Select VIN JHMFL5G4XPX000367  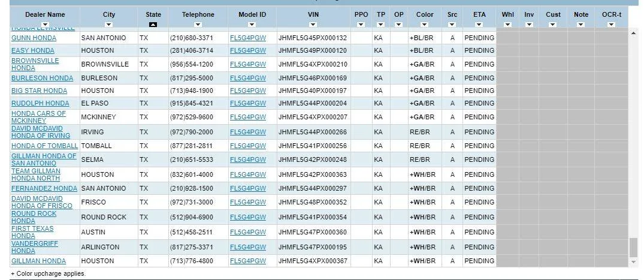point(313,261)
